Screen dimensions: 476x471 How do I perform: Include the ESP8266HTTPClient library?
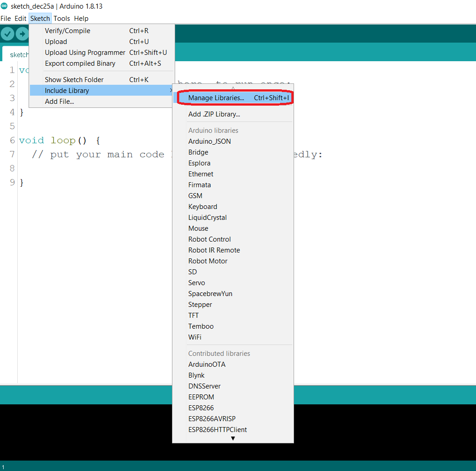click(x=233, y=430)
